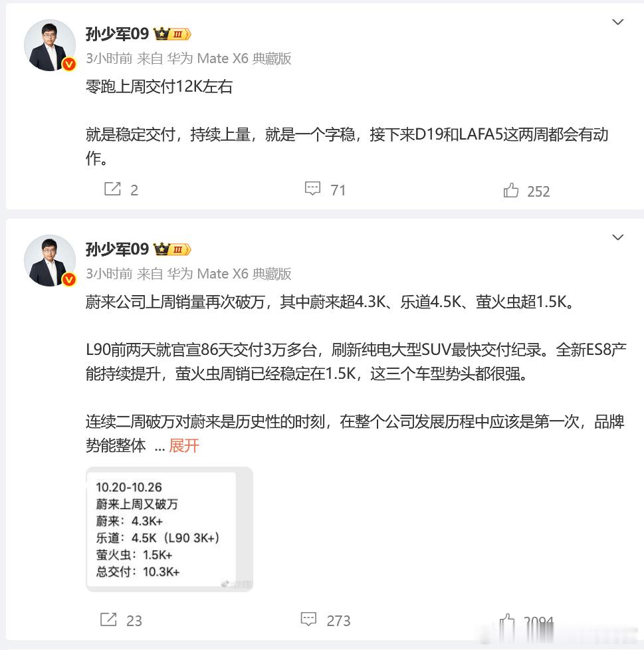
Task: Click the first post's device source label
Action: point(229,58)
